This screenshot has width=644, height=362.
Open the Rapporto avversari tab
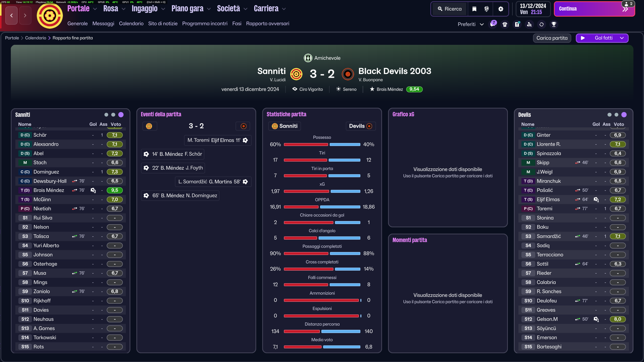pos(268,24)
